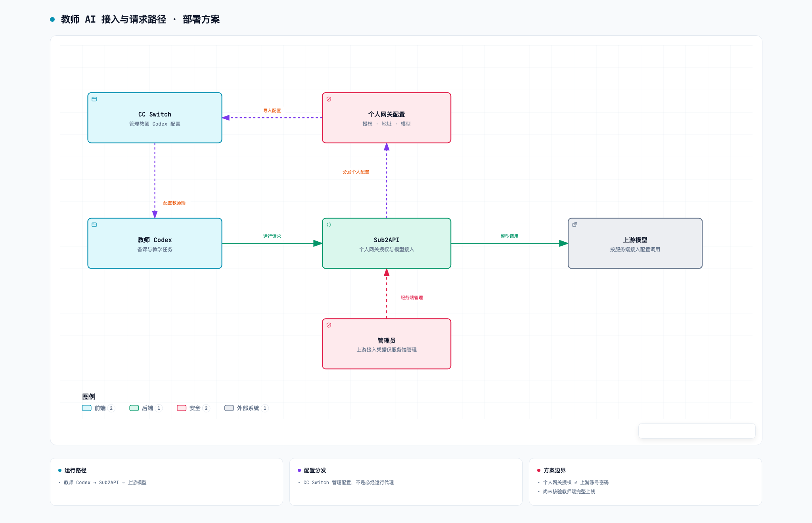
Task: Select the CC Switch node title
Action: coord(155,115)
